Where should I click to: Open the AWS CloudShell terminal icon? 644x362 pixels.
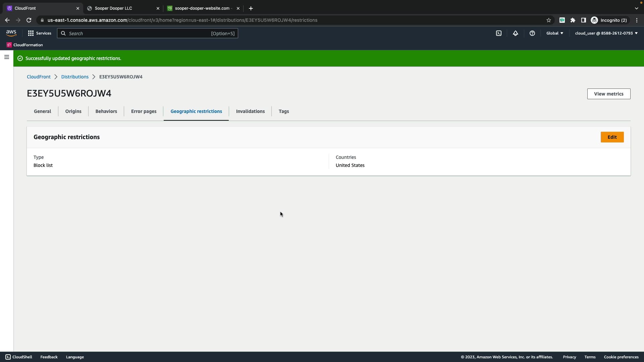coord(499,33)
